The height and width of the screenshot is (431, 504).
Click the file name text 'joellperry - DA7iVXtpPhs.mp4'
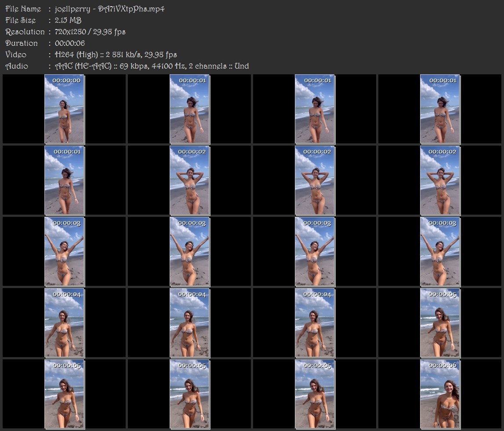tap(109, 9)
